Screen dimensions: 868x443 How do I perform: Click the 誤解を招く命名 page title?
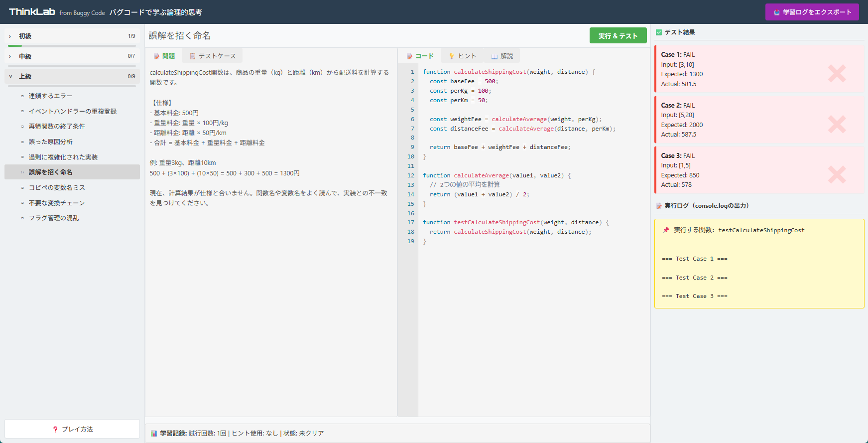[x=180, y=35]
